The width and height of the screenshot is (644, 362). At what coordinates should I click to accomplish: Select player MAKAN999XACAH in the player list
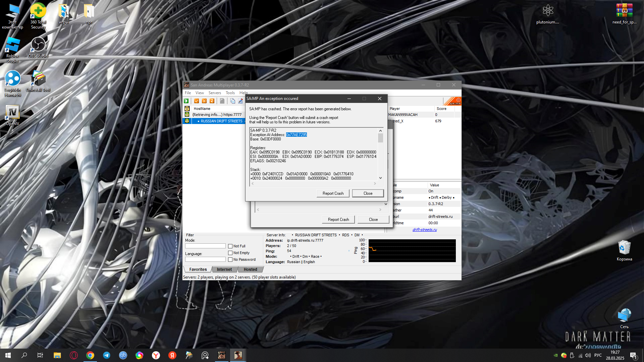click(402, 115)
